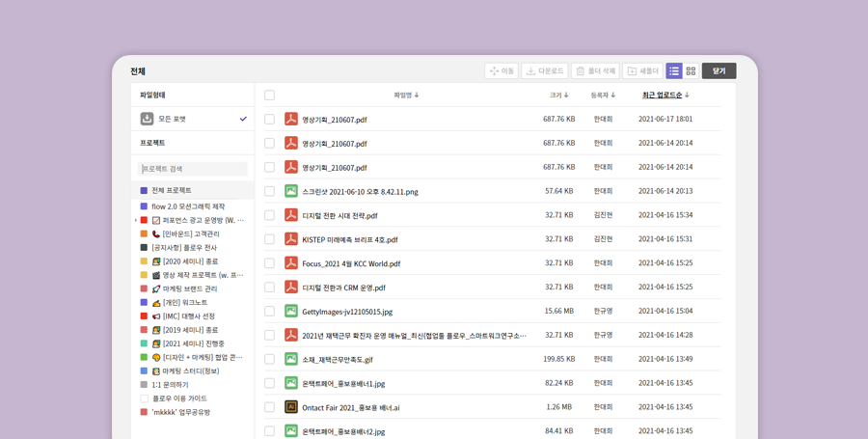Switch to list view layout

coord(674,71)
